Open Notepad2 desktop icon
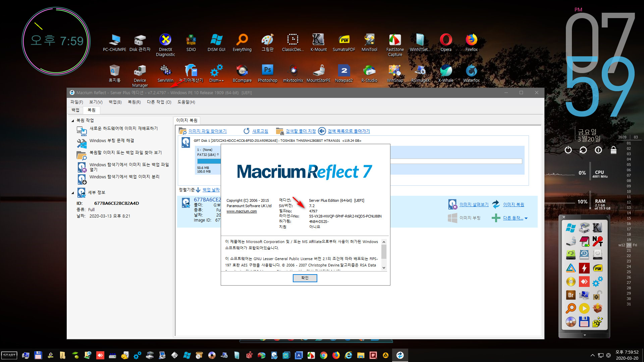This screenshot has height=362, width=644. [x=344, y=74]
